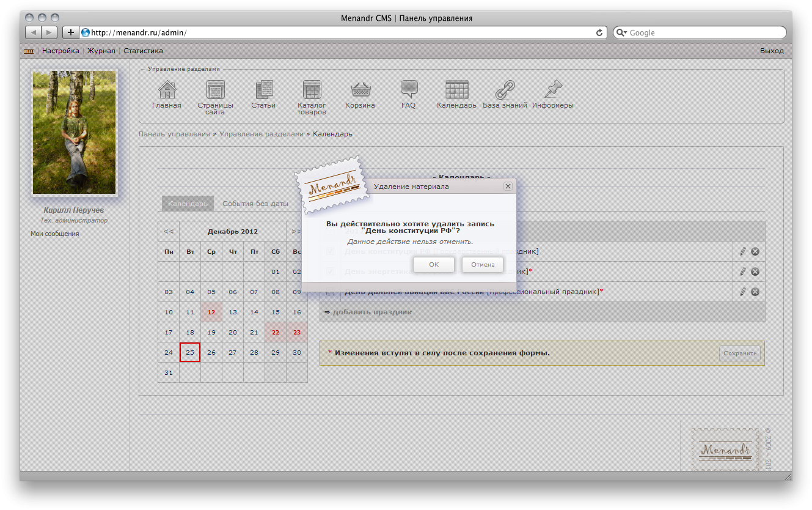Open the Журнал menu
The image size is (812, 510).
101,51
